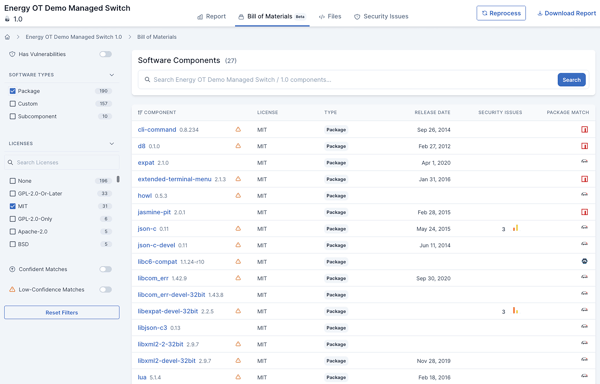Click the warning icon for libcom_err 1.42.9
Viewport: 600px width, 384px height.
pos(238,278)
